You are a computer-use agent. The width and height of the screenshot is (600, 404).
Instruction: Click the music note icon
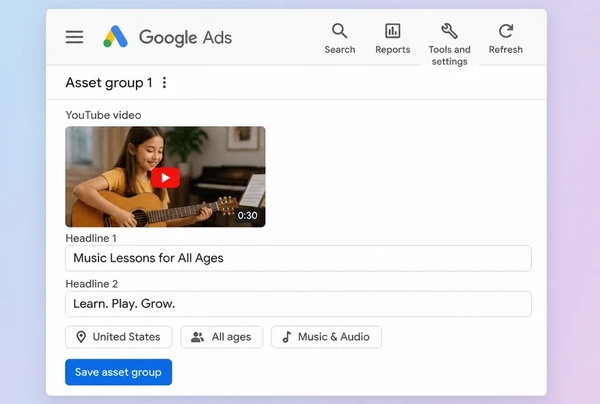(x=287, y=337)
